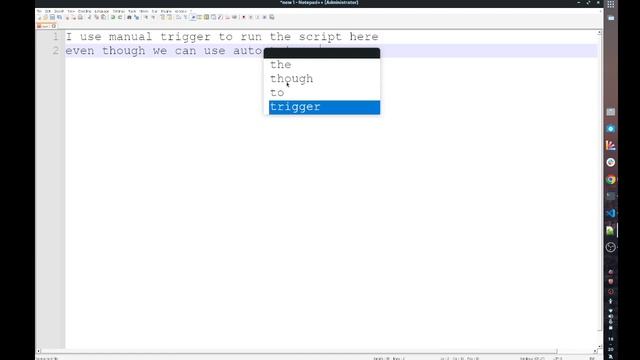Open the Plugins menu
The width and height of the screenshot is (640, 360).
tap(166, 11)
